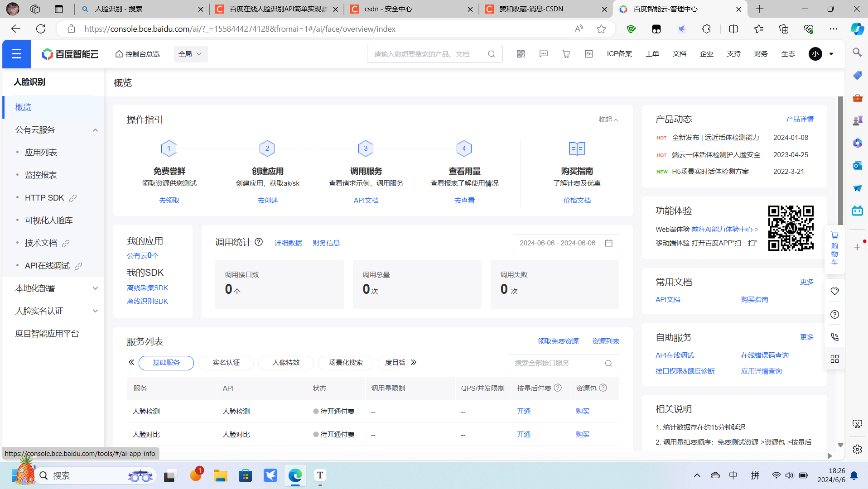This screenshot has height=489, width=868.
Task: Click the phone contact side icon
Action: pyautogui.click(x=834, y=337)
